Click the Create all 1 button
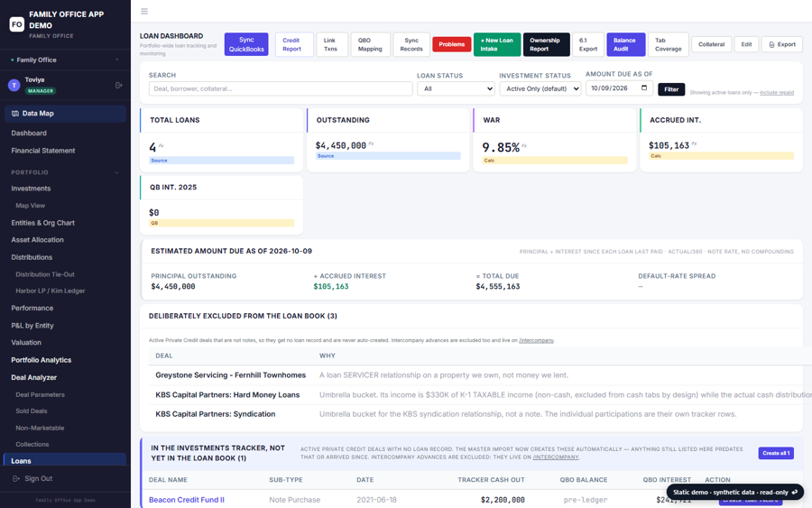This screenshot has height=508, width=812. click(776, 453)
